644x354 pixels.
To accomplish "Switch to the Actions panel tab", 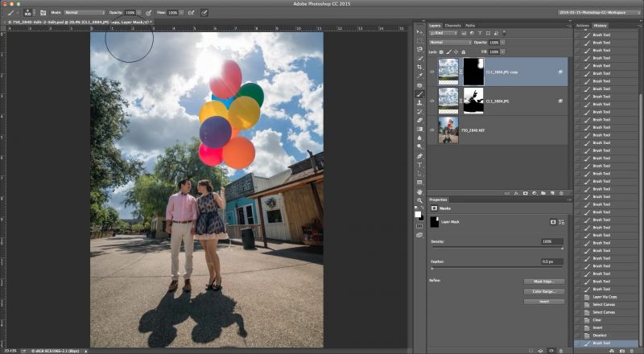I will point(583,26).
